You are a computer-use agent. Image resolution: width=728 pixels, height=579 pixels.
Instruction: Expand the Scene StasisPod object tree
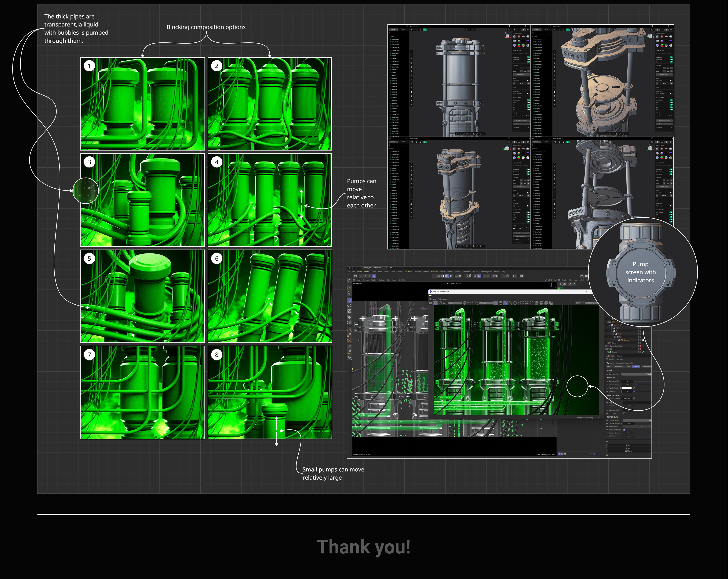pyautogui.click(x=606, y=346)
